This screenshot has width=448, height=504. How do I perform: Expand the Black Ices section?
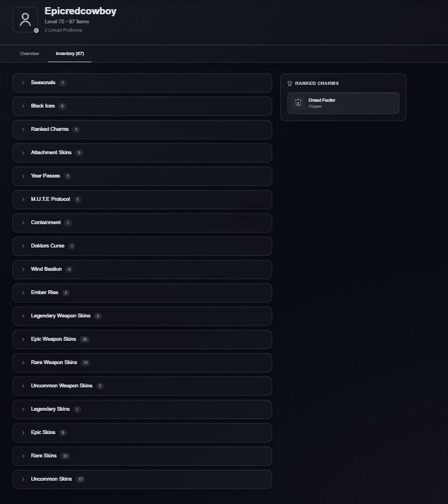coord(142,106)
